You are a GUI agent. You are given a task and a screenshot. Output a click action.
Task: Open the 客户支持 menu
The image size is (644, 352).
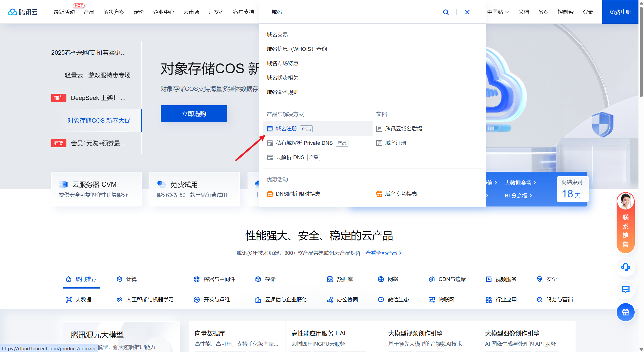click(x=244, y=12)
